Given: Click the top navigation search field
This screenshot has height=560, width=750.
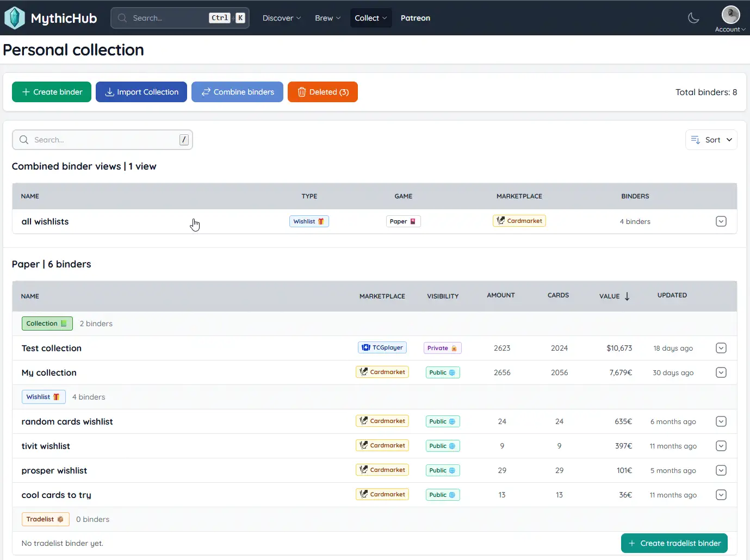Looking at the screenshot, I should [180, 18].
